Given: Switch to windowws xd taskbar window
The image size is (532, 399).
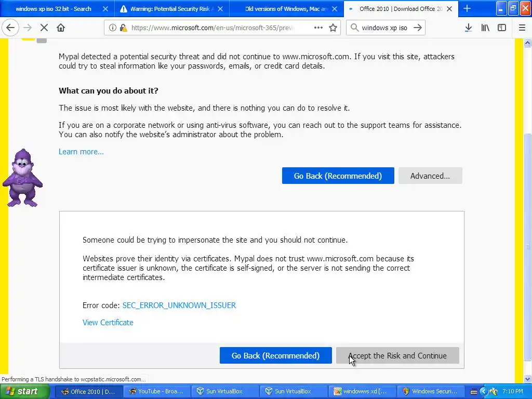Looking at the screenshot, I should coord(361,392).
